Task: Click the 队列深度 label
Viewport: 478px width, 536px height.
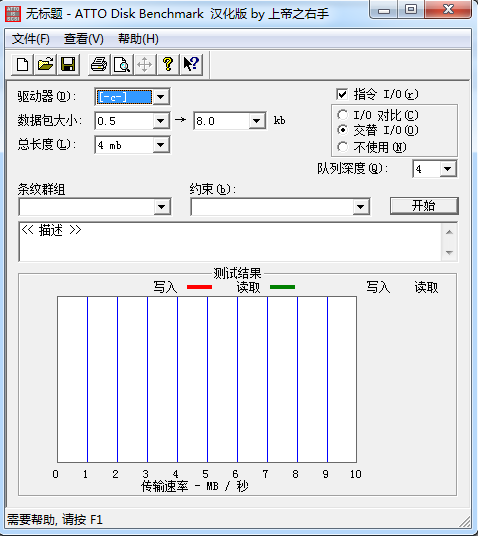Action: (352, 169)
